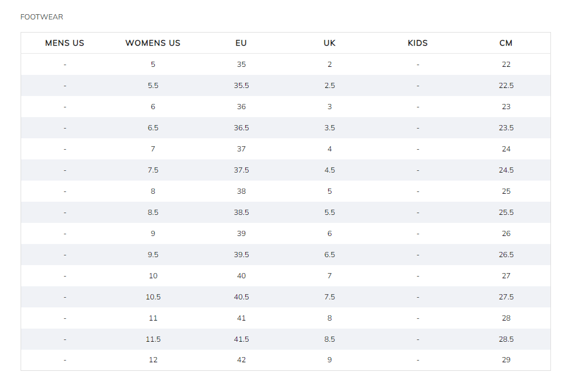This screenshot has height=392, width=575.
Task: Click EU size 38 cell
Action: [x=241, y=191]
